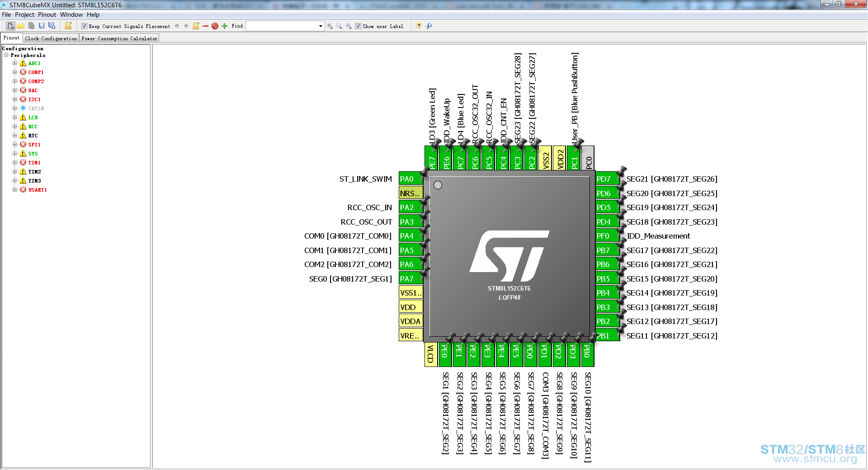Viewport: 868px width, 470px height.
Task: Click the error icon beside COMP1
Action: coord(23,72)
